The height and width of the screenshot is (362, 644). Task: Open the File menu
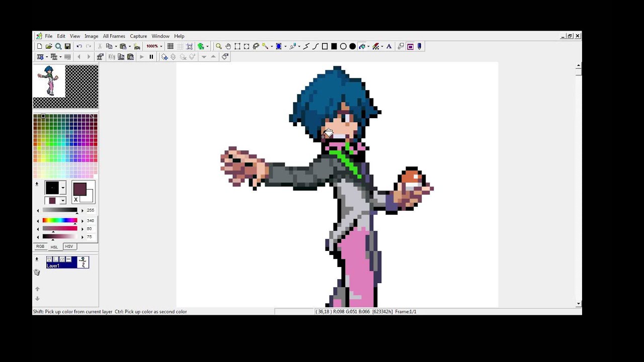pyautogui.click(x=49, y=36)
